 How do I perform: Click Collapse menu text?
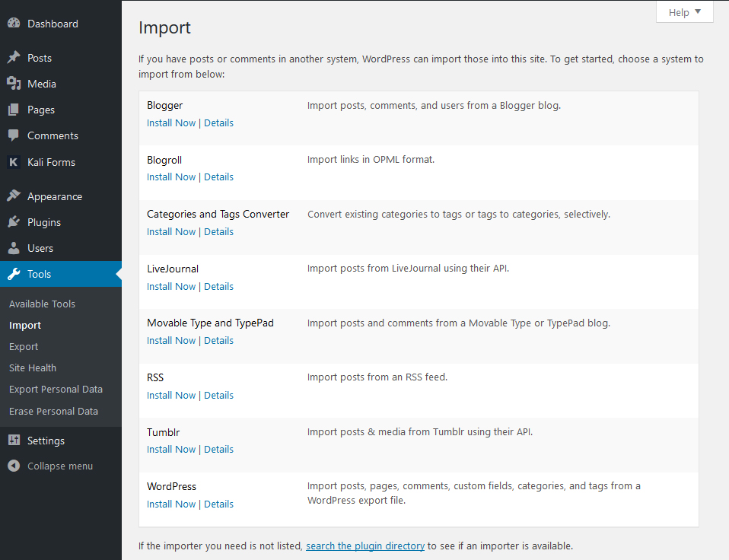pyautogui.click(x=60, y=466)
